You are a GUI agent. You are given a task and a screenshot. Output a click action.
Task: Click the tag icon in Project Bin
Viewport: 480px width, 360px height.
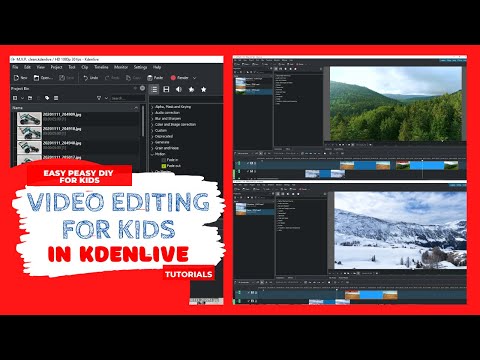[x=47, y=98]
